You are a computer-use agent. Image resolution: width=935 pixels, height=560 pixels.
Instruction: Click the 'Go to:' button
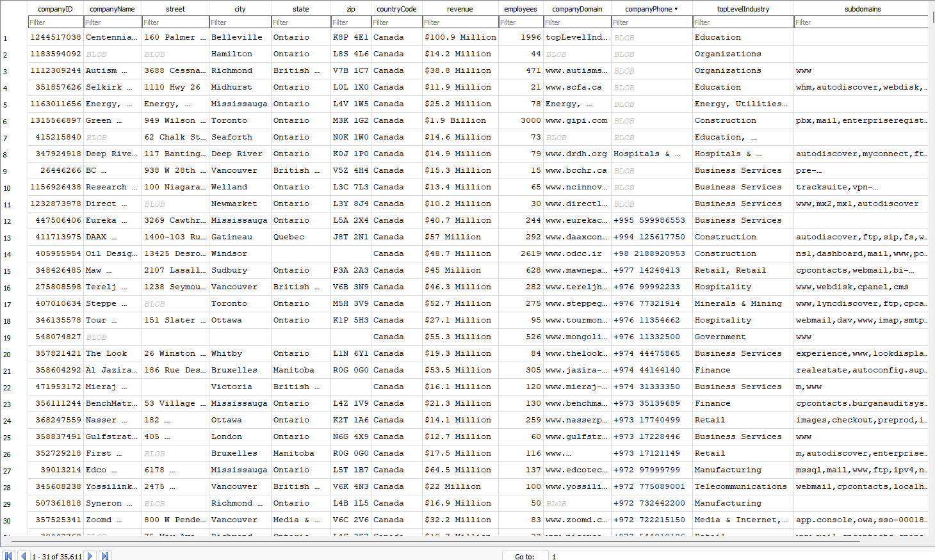pyautogui.click(x=524, y=556)
